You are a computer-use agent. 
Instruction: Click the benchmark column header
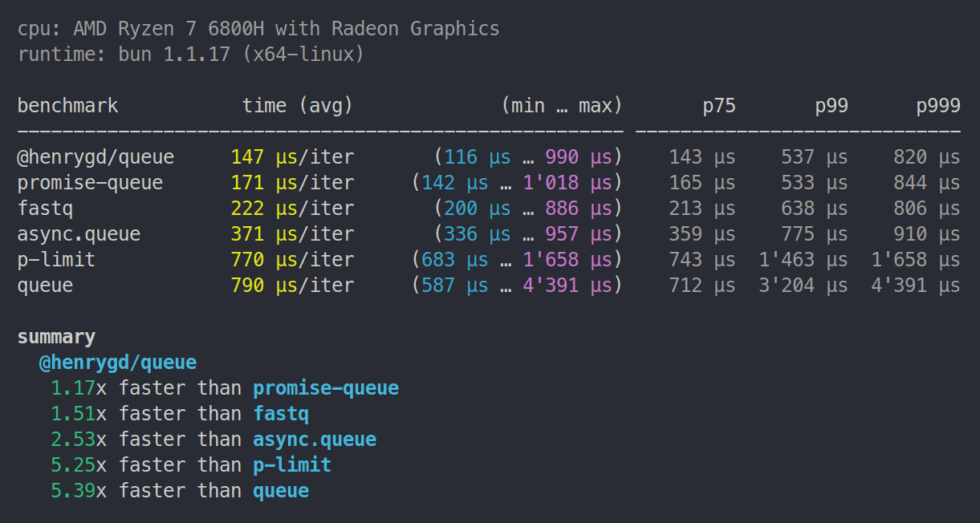[67, 106]
